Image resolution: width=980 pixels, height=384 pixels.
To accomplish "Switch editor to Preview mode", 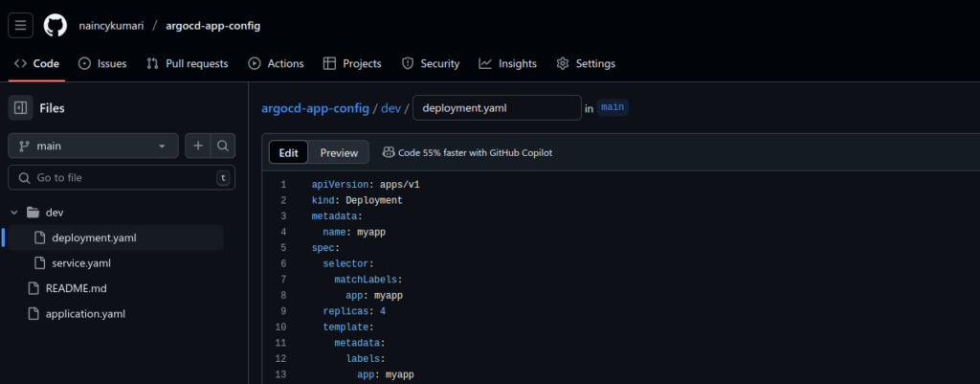I will [x=339, y=153].
